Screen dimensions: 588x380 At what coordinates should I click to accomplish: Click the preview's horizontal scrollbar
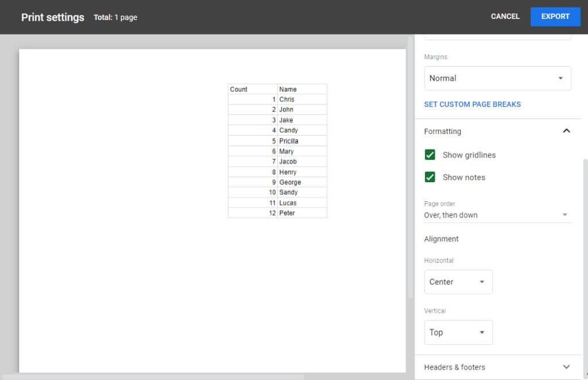click(153, 377)
